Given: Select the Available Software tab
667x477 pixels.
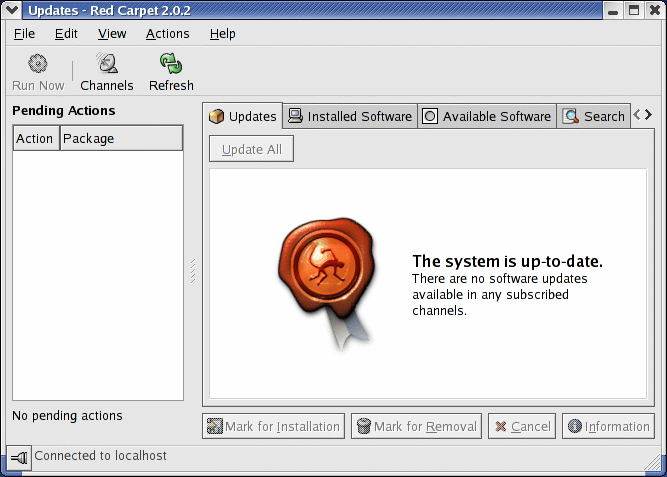Looking at the screenshot, I should [x=487, y=116].
